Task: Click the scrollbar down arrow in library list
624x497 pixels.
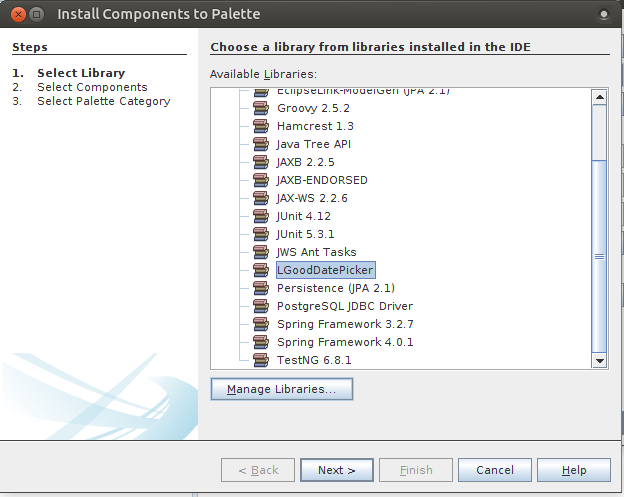Action: coord(599,361)
